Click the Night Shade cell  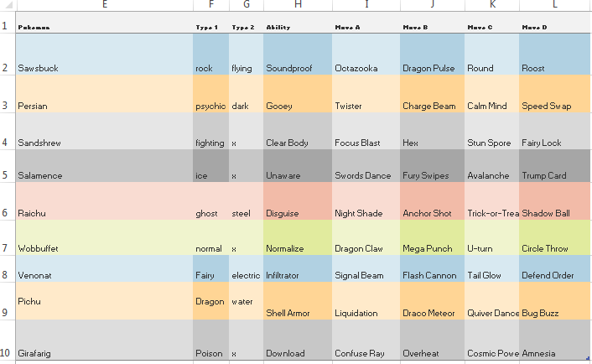[366, 201]
